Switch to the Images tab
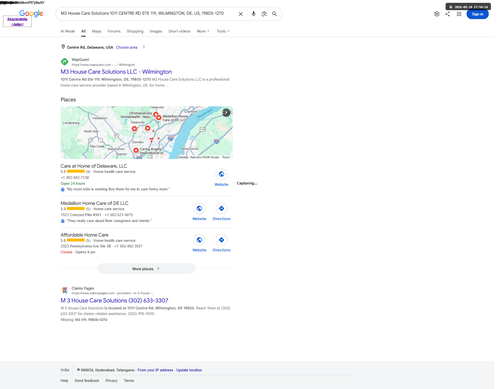 pos(156,31)
